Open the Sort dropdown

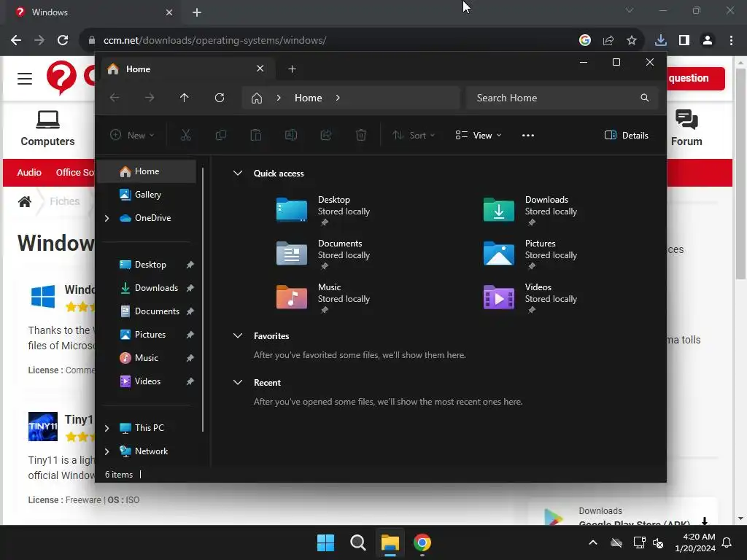(414, 135)
